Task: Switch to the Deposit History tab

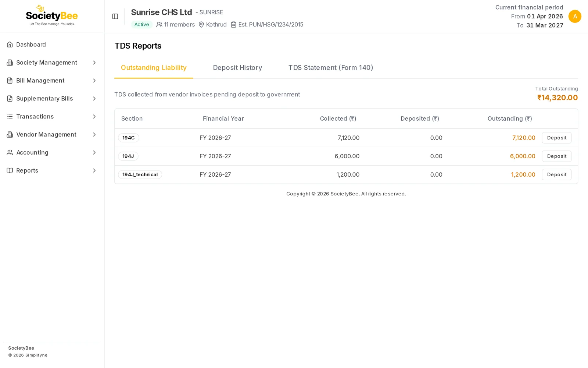Action: tap(237, 68)
